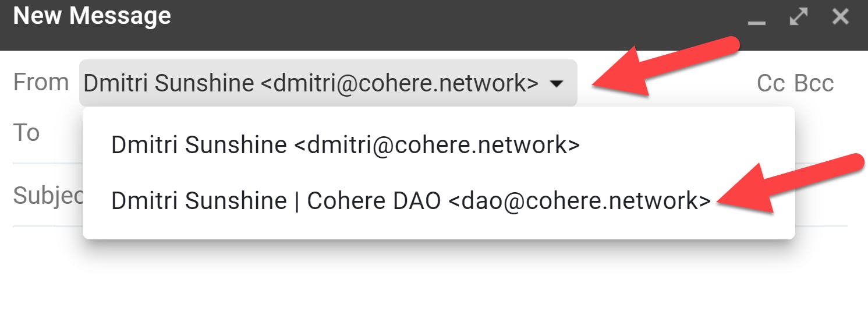Click empty dark header bar beside window controls
Viewport: 868px width, 311px height.
[454, 23]
